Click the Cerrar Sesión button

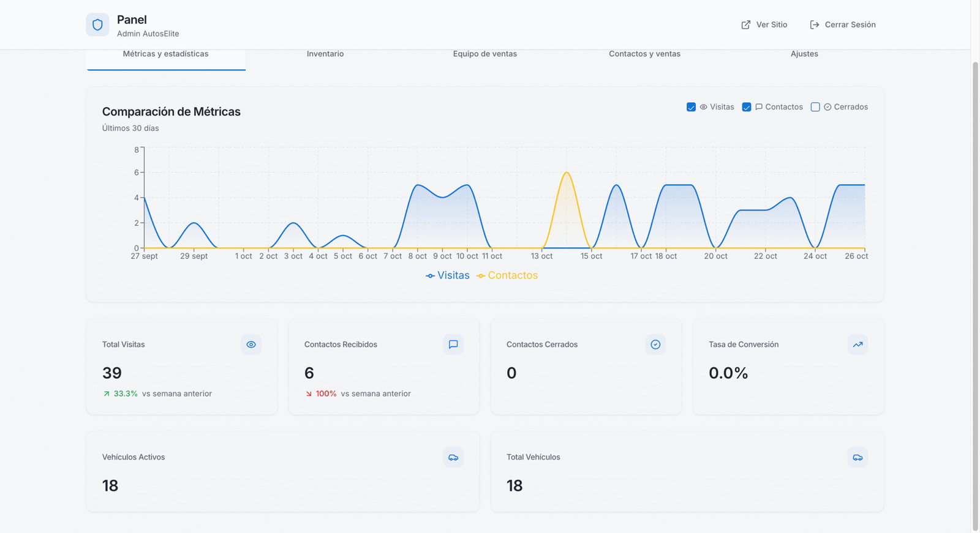point(843,25)
